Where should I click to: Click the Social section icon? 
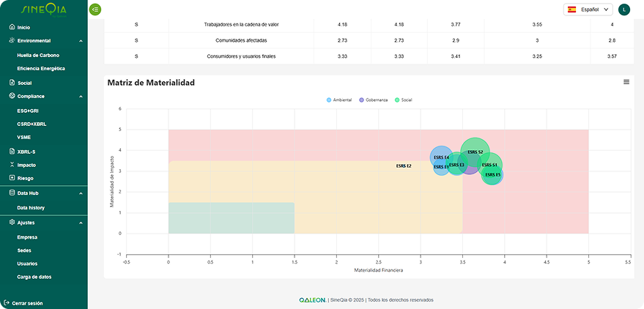(12, 83)
